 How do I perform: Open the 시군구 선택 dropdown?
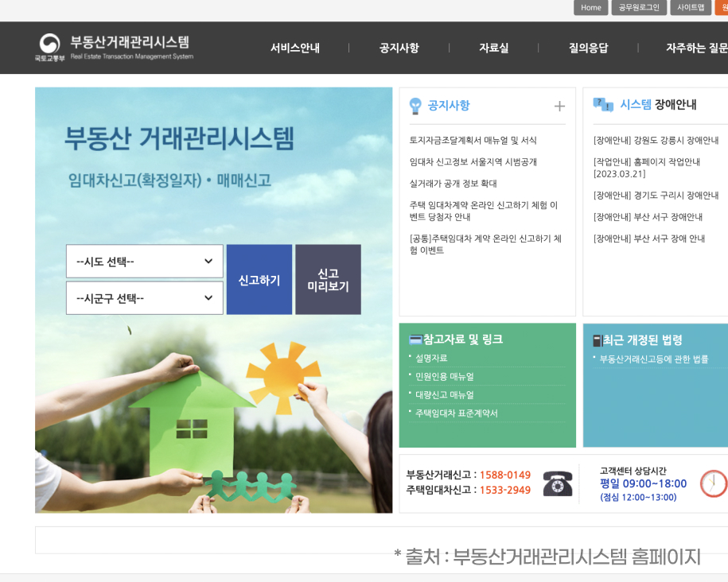pos(144,297)
